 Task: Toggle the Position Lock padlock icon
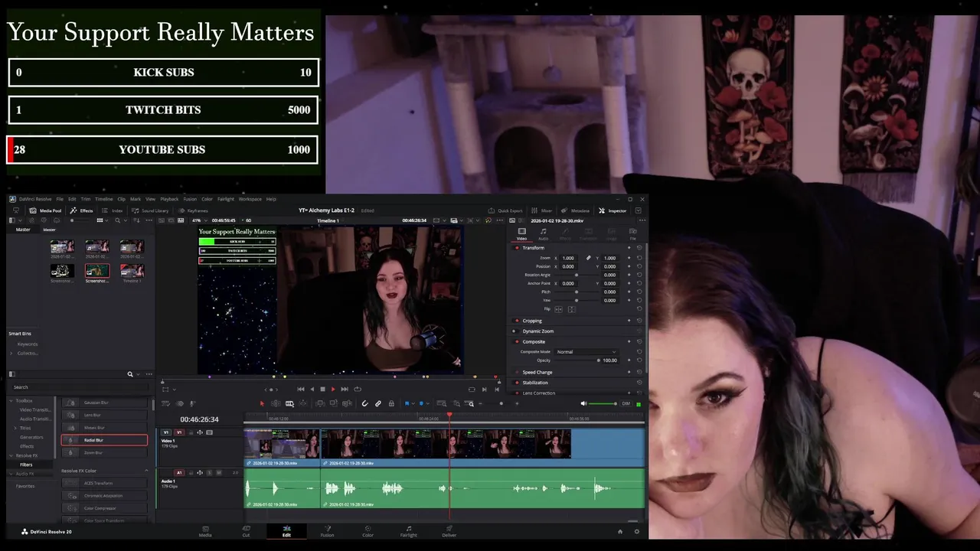(x=391, y=403)
